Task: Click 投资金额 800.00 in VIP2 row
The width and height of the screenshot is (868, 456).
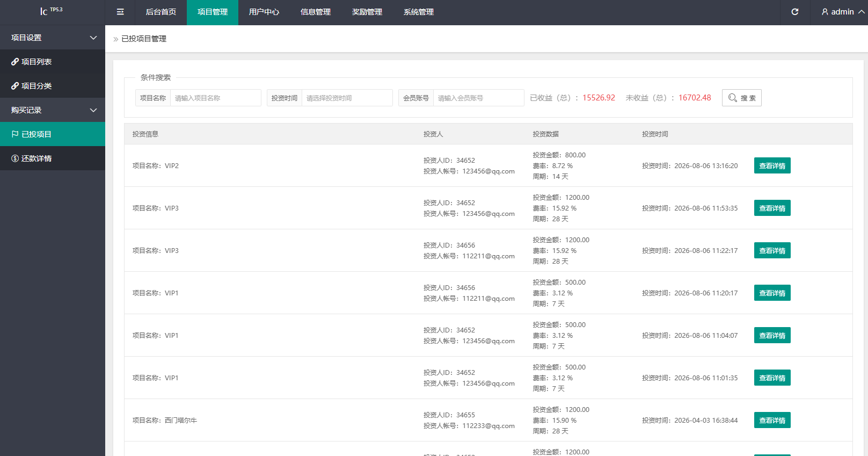Action: pyautogui.click(x=559, y=155)
